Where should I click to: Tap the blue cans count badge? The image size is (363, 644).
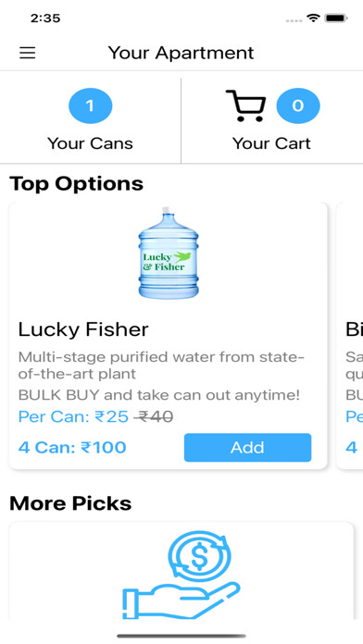[x=91, y=106]
